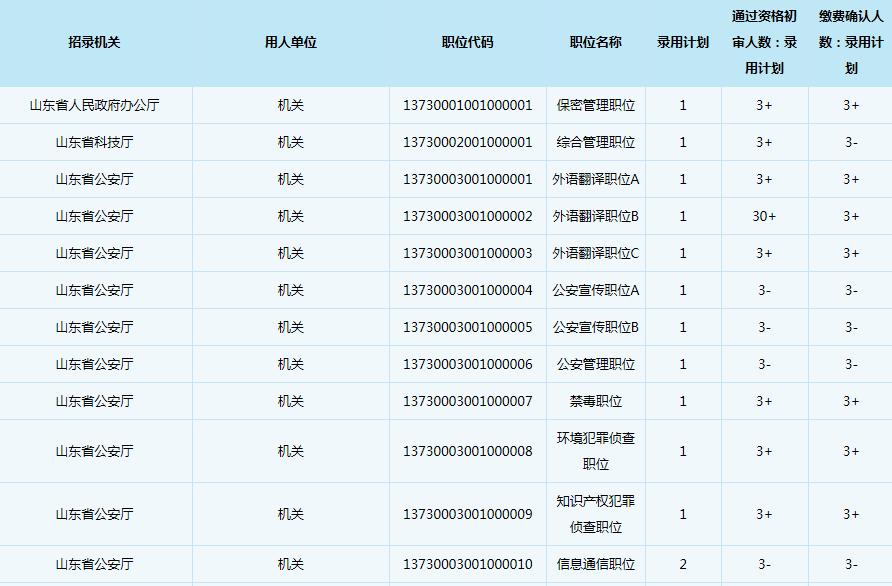
Task: Click payment-confirmed 3- in 信息通信职位 row
Action: (x=851, y=564)
